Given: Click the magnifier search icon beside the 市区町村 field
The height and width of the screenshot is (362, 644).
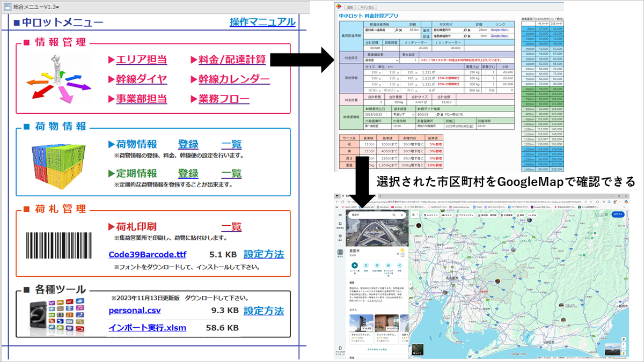Looking at the screenshot, I should (464, 29).
